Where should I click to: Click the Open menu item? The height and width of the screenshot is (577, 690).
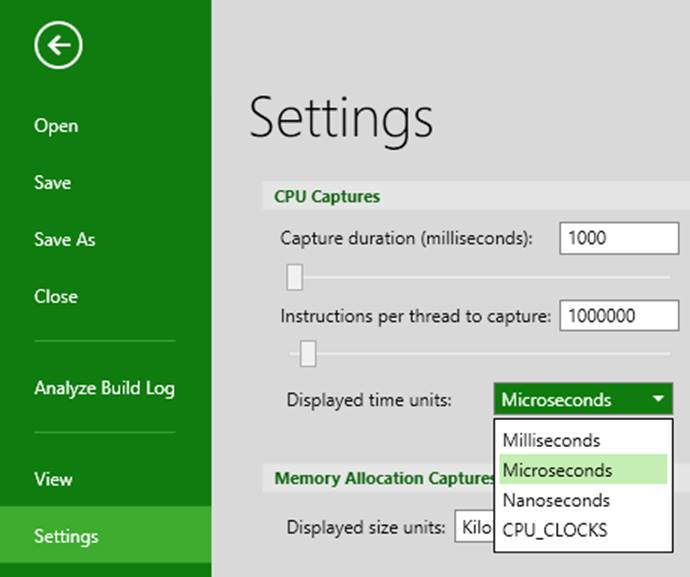[56, 126]
